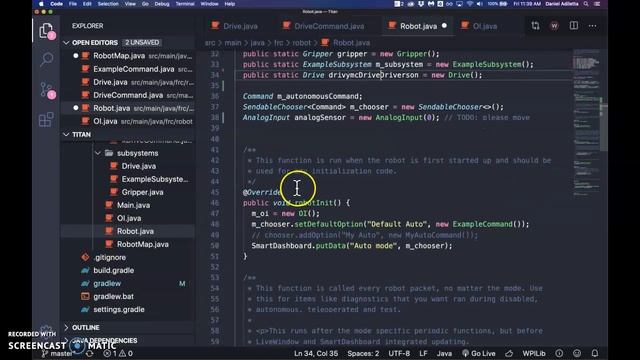Viewport: 640px width, 360px height.
Task: Click the Java language mode status item
Action: click(444, 353)
